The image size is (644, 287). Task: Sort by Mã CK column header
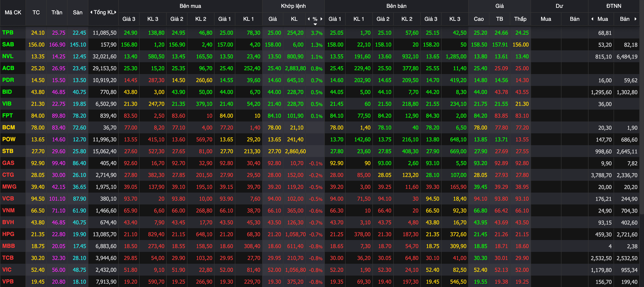click(x=13, y=13)
